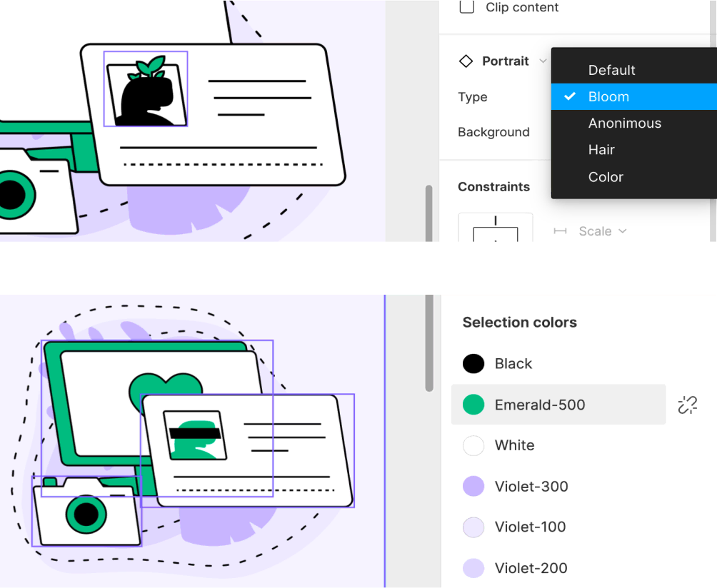Click the Violet-100 color swatch
This screenshot has width=717, height=588.
(x=473, y=527)
